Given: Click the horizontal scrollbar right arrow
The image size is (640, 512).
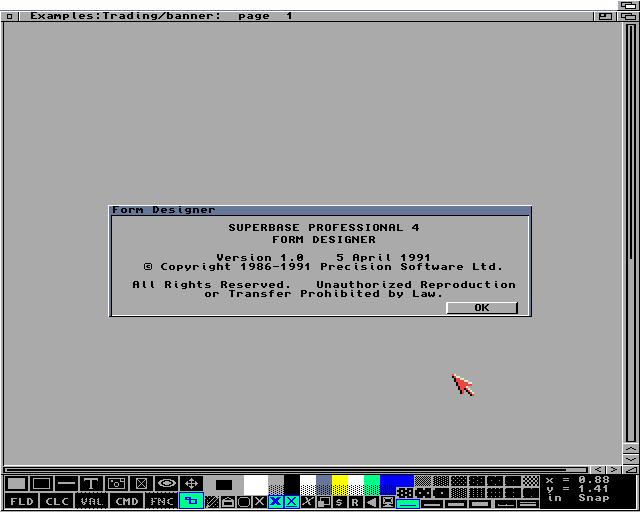Looking at the screenshot, I should click(613, 470).
